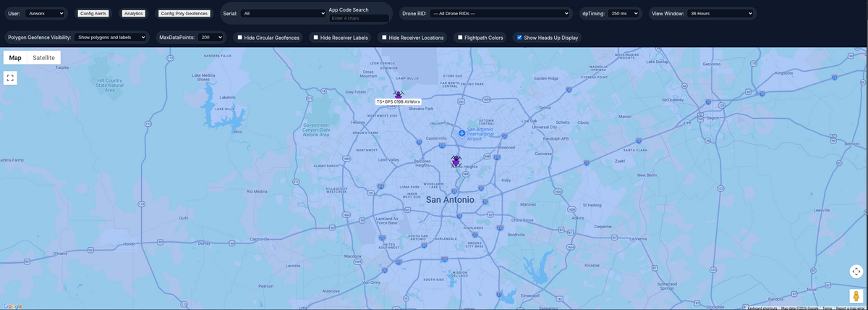This screenshot has height=310, width=868.
Task: Enable Hide Receiver Locations checkbox
Action: [385, 37]
